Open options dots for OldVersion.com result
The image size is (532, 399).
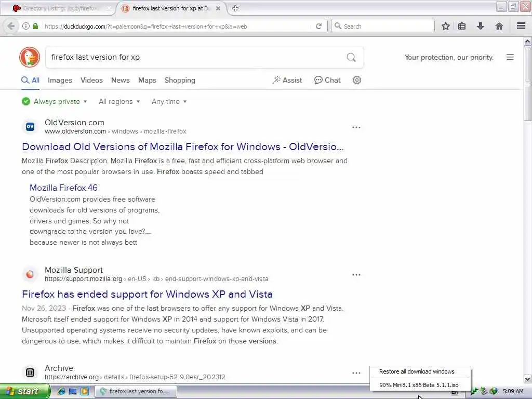coord(356,127)
